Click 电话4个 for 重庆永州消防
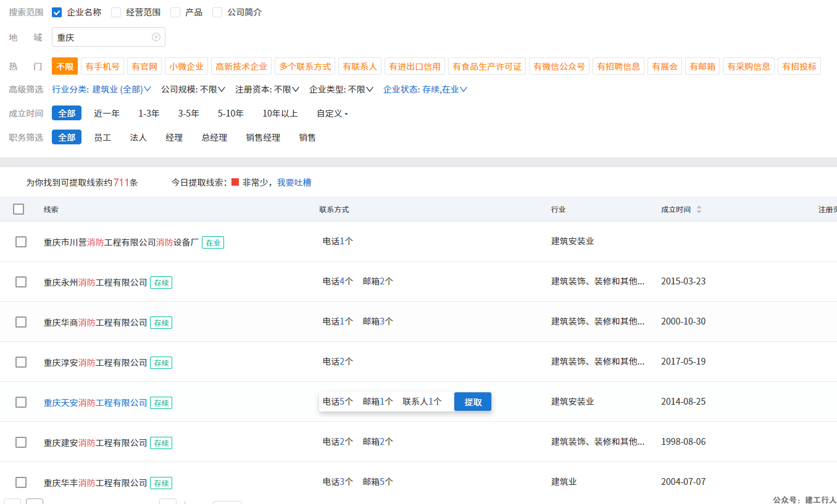Viewport: 837px width, 504px height. (338, 281)
